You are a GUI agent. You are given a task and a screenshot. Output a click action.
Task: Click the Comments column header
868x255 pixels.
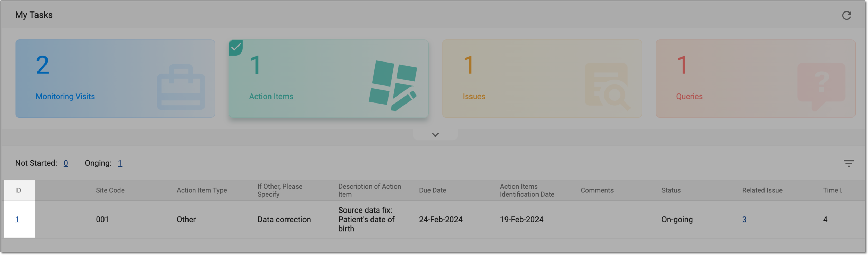[x=597, y=190]
